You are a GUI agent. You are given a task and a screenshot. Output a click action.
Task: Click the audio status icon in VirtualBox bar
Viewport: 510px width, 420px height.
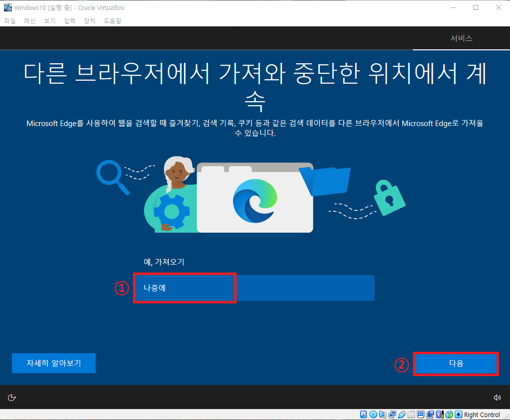coord(383,414)
